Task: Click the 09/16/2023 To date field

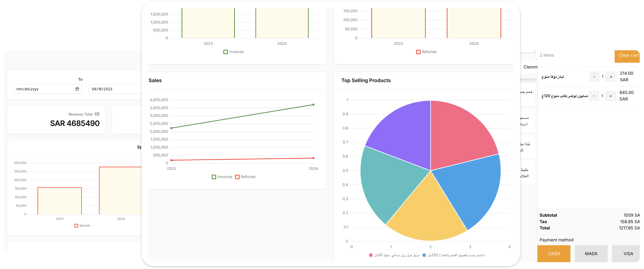Action: (115, 89)
